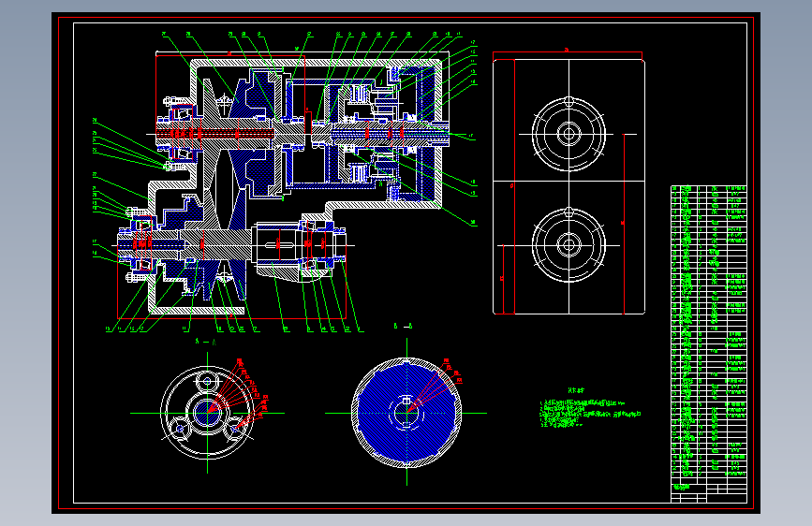Click the A—A planetary gear section view
The image size is (812, 526).
207,413
